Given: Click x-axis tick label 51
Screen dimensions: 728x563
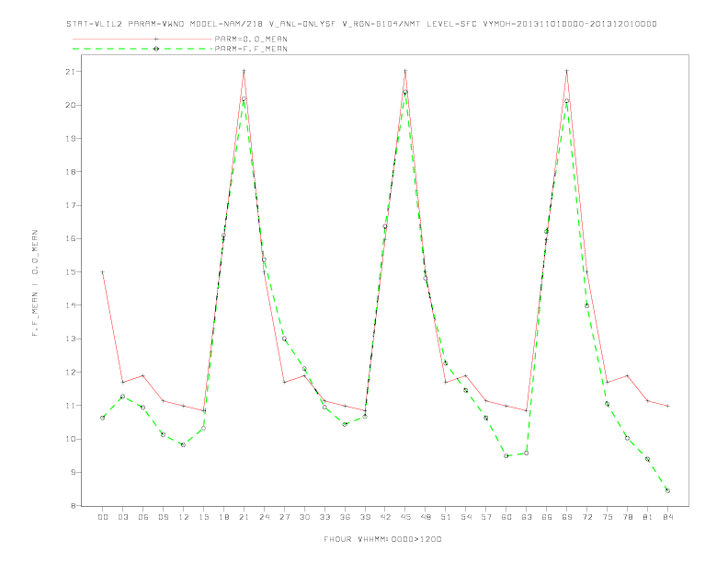Looking at the screenshot, I should click(446, 517).
